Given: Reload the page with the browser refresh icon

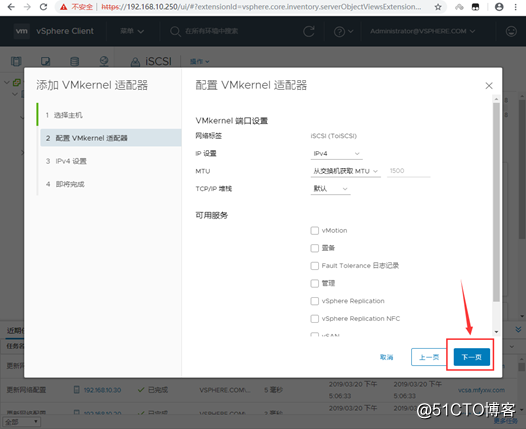Looking at the screenshot, I should click(43, 7).
